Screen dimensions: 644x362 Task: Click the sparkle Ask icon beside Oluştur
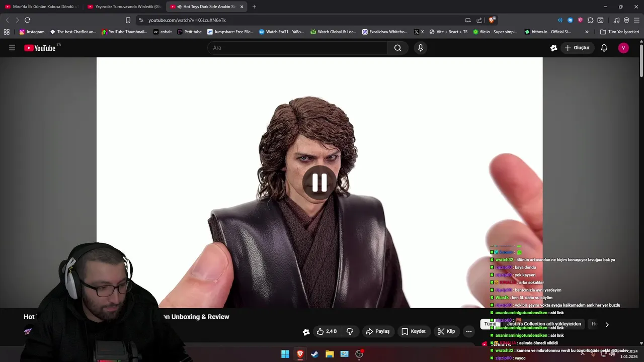pos(554,48)
